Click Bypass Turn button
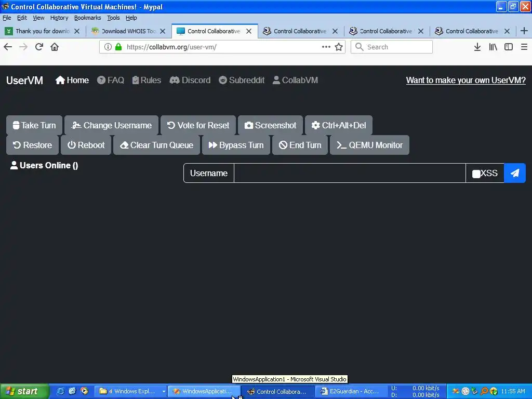This screenshot has width=532, height=399. coord(236,145)
